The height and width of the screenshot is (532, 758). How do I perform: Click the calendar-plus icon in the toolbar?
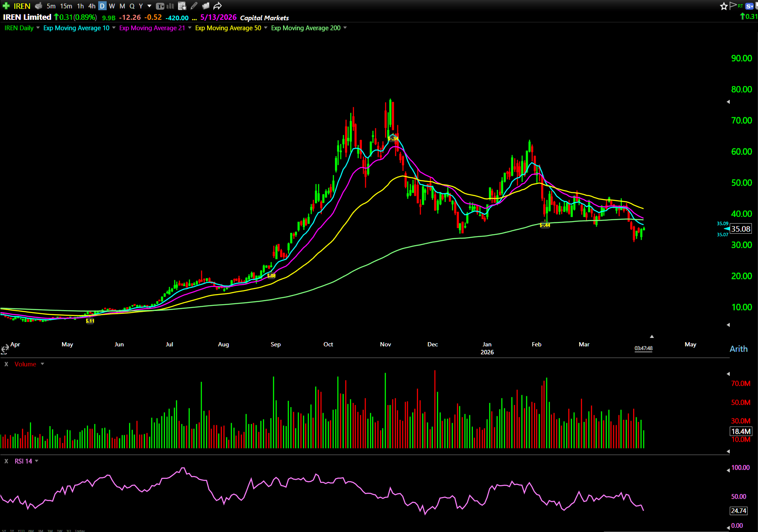182,6
